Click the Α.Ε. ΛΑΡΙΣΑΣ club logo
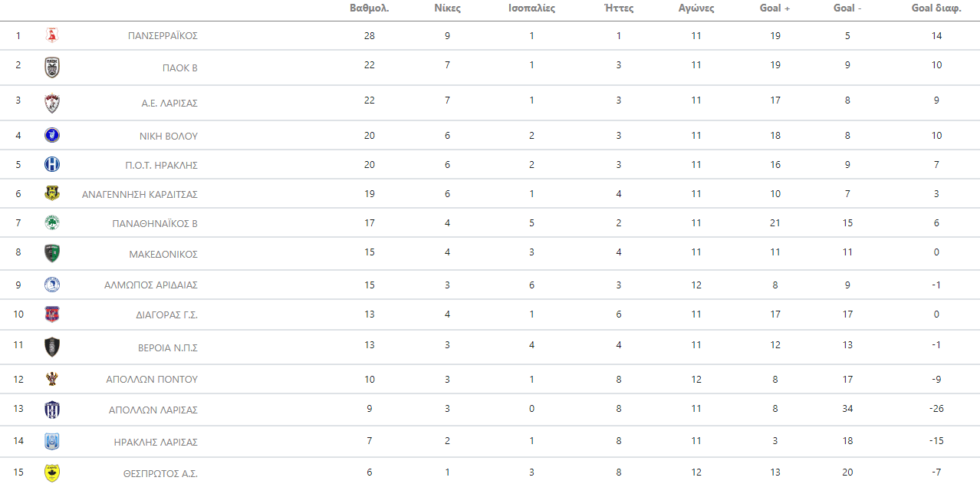This screenshot has width=980, height=484. (52, 103)
